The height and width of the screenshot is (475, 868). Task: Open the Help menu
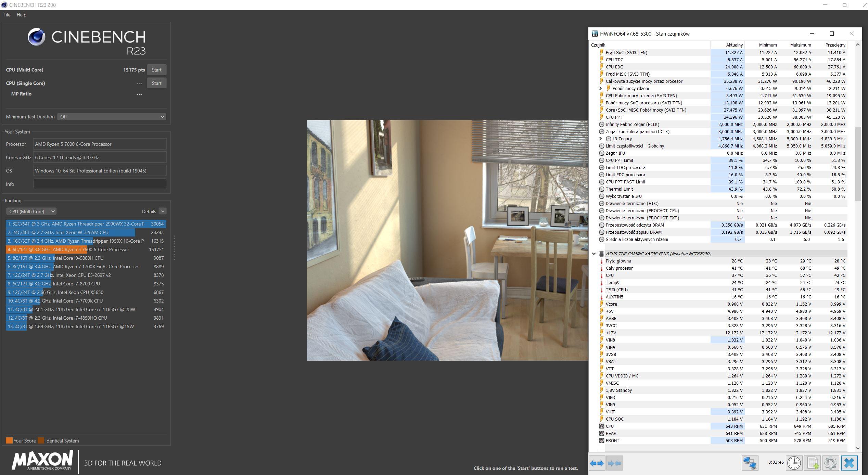pos(21,15)
